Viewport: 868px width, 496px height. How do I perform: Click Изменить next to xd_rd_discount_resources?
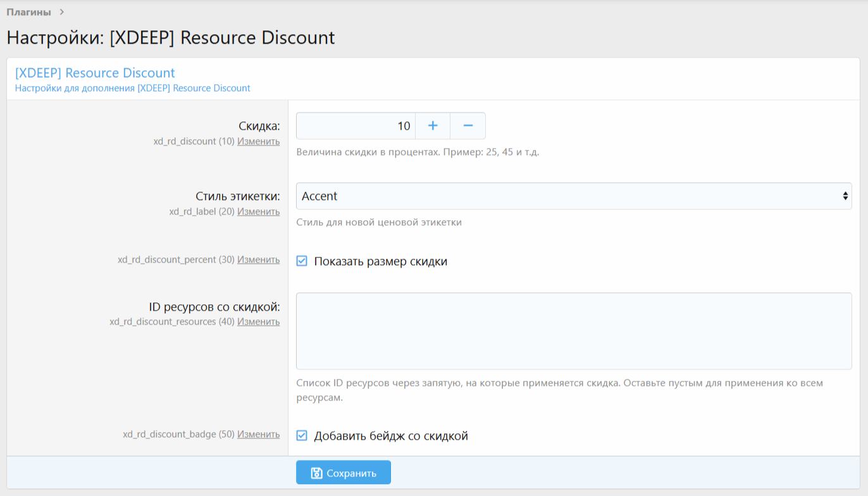pos(258,322)
